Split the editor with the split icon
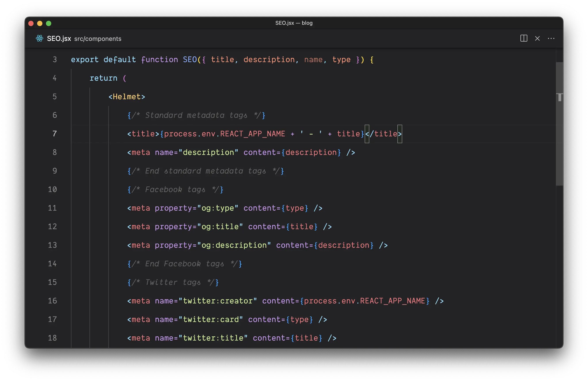This screenshot has width=588, height=381. [524, 38]
